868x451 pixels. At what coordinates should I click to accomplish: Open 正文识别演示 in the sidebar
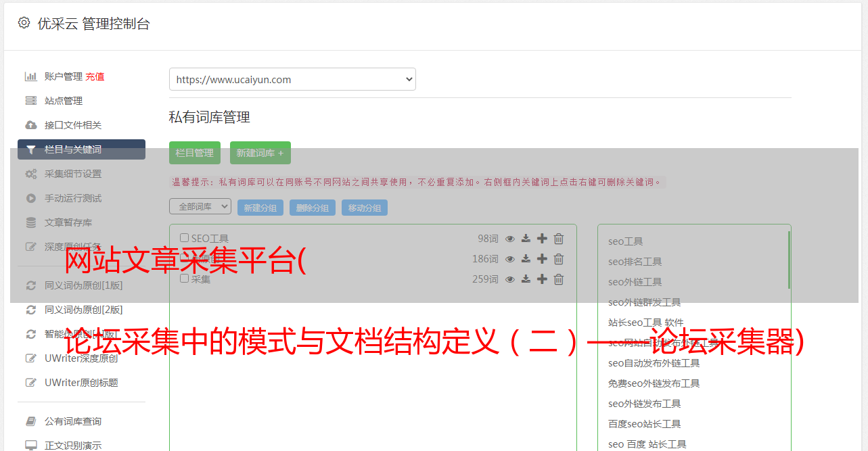click(73, 446)
